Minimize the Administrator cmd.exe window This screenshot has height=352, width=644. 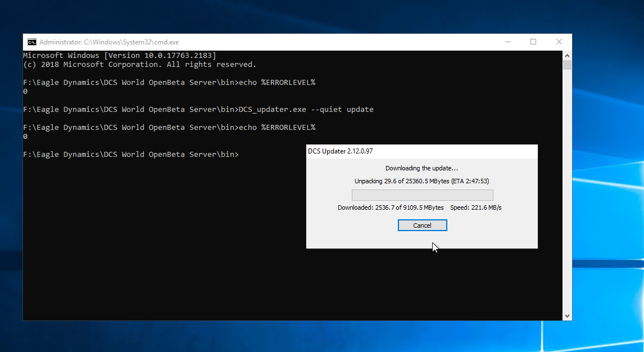(508, 42)
